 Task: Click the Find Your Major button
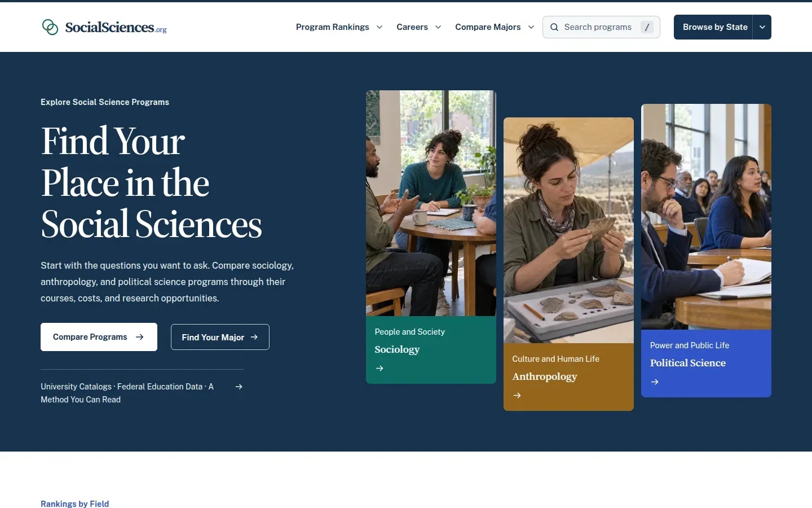point(220,337)
